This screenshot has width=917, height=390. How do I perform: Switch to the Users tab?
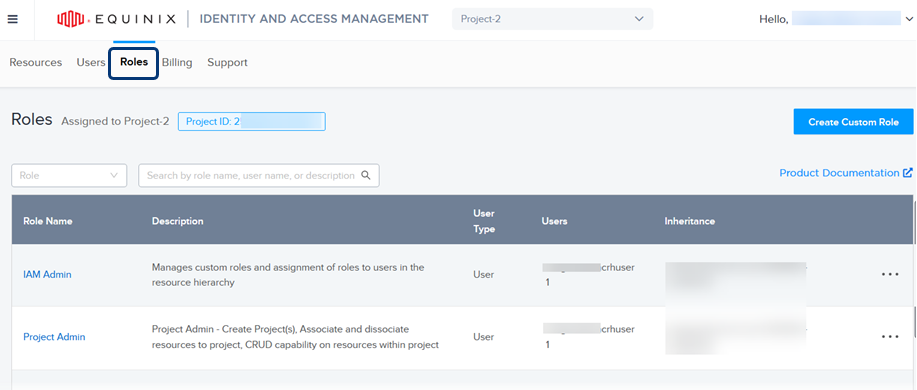tap(91, 62)
